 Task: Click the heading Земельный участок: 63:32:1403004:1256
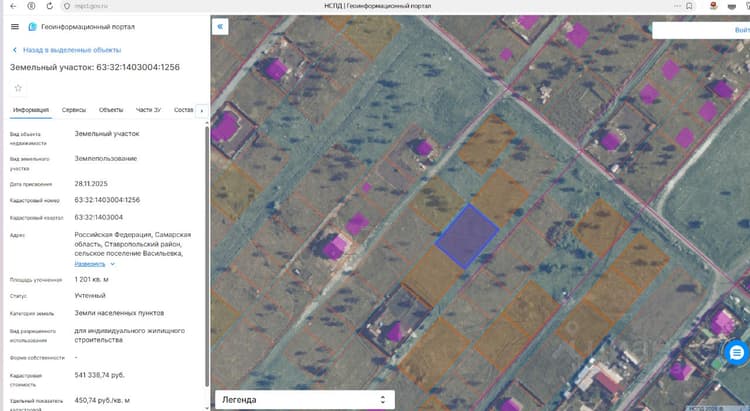point(95,67)
